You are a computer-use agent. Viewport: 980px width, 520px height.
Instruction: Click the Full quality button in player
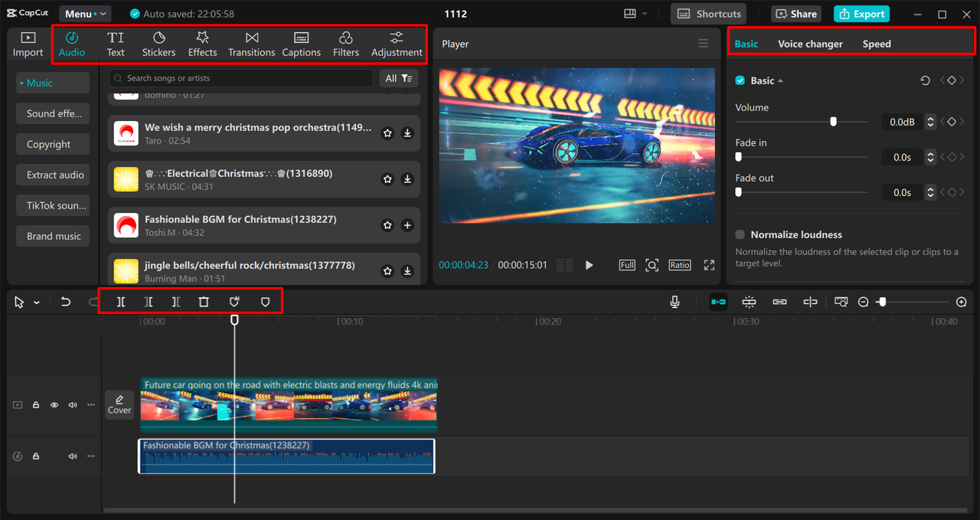pyautogui.click(x=627, y=265)
